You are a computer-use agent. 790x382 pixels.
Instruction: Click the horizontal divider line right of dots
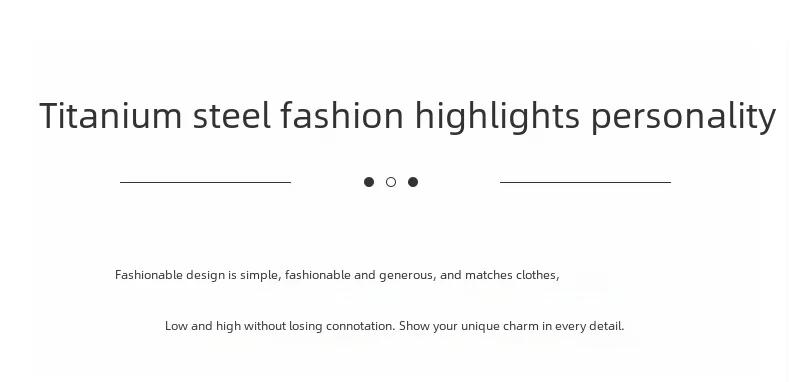pyautogui.click(x=585, y=182)
